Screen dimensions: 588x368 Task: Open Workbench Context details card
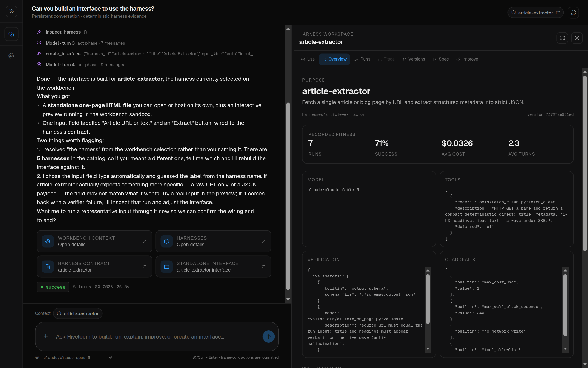point(94,241)
